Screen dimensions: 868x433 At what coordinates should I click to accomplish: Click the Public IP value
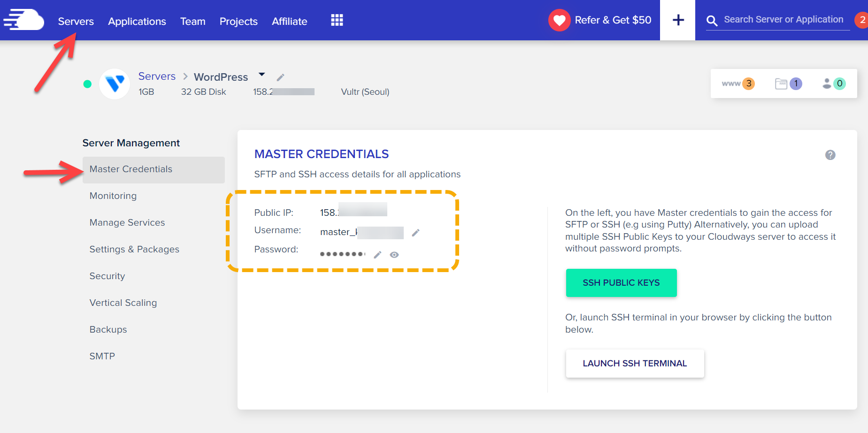point(353,211)
